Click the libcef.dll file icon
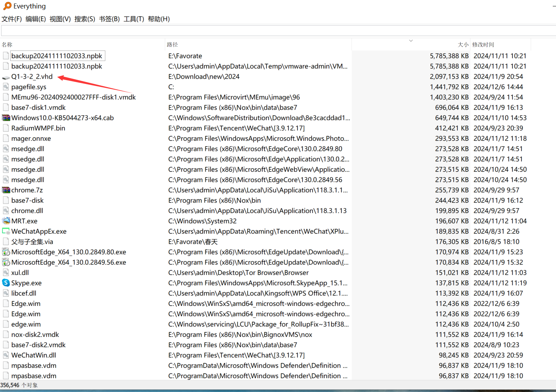The image size is (556, 392). 6,293
